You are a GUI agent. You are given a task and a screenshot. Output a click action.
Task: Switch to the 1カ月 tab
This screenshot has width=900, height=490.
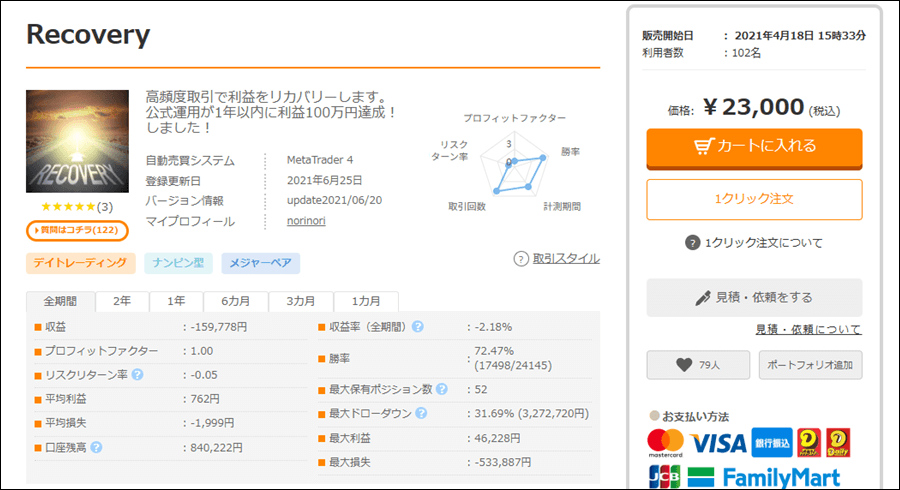coord(366,301)
